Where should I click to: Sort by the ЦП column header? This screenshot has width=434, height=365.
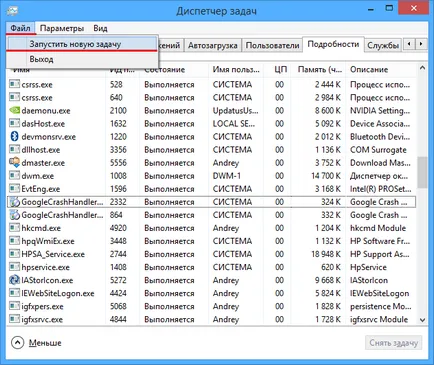pos(280,69)
